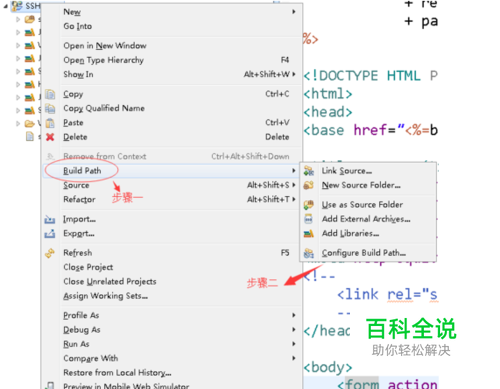Click the <head> tag in editor
Image resolution: width=500 pixels, height=389 pixels.
(x=328, y=112)
